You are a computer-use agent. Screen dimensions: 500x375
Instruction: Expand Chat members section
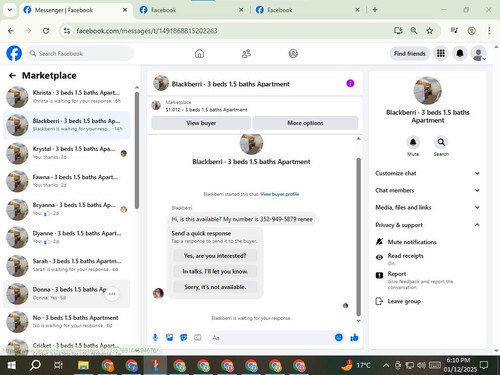[428, 190]
